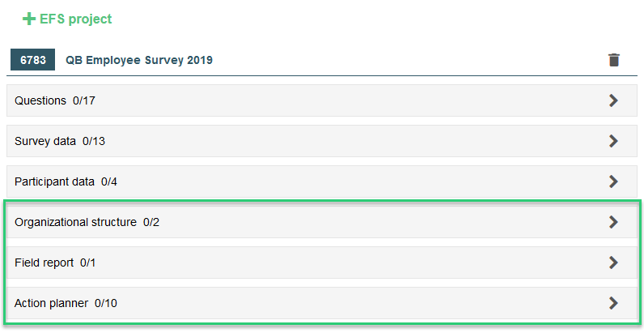
Task: Select the Survey data row label
Action: (x=45, y=141)
